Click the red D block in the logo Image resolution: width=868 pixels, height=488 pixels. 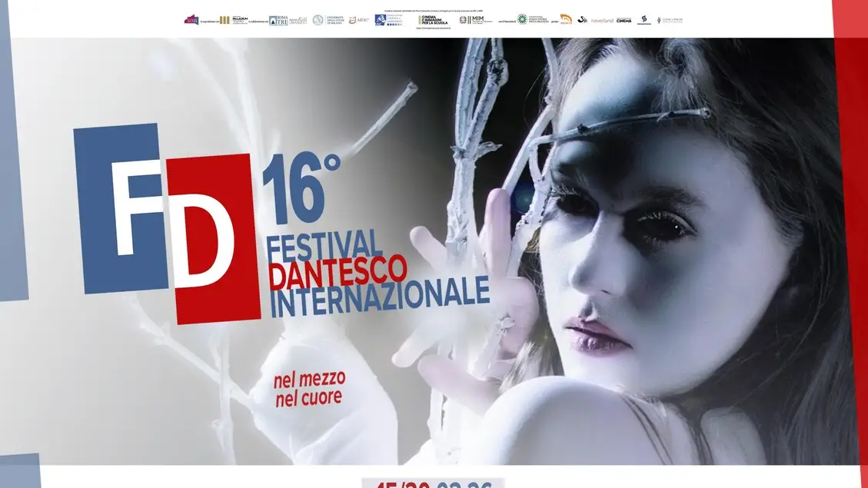click(x=213, y=238)
